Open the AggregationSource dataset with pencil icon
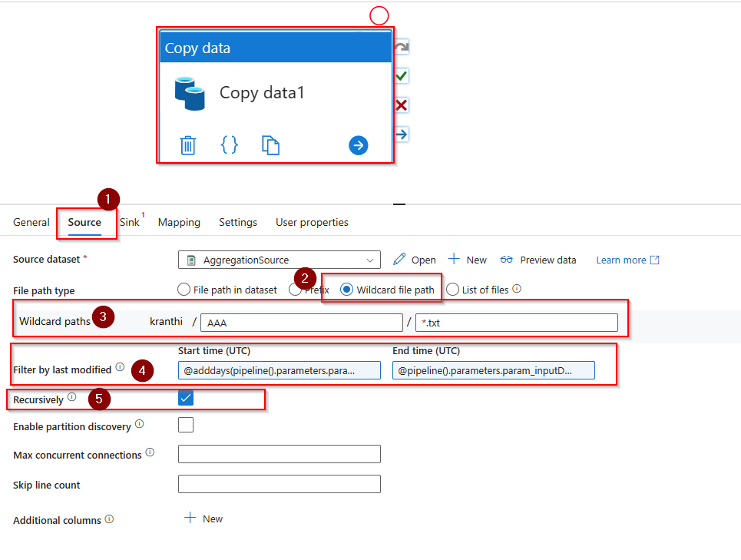The height and width of the screenshot is (560, 741). pyautogui.click(x=398, y=260)
